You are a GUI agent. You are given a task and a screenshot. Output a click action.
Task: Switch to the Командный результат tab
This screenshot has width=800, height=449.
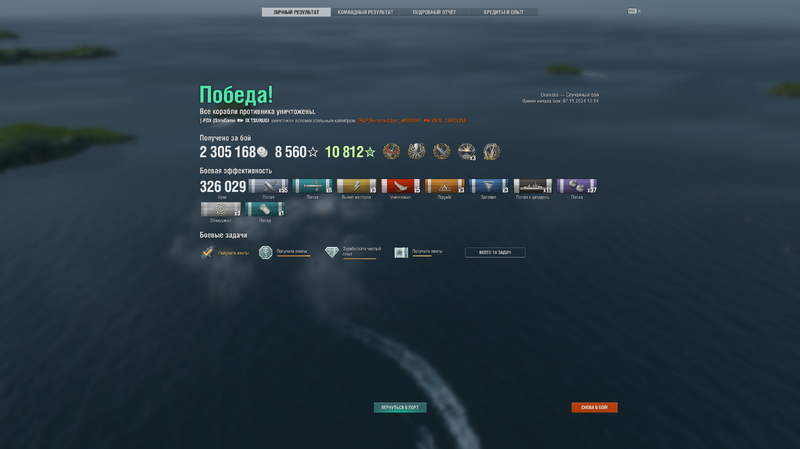(365, 12)
